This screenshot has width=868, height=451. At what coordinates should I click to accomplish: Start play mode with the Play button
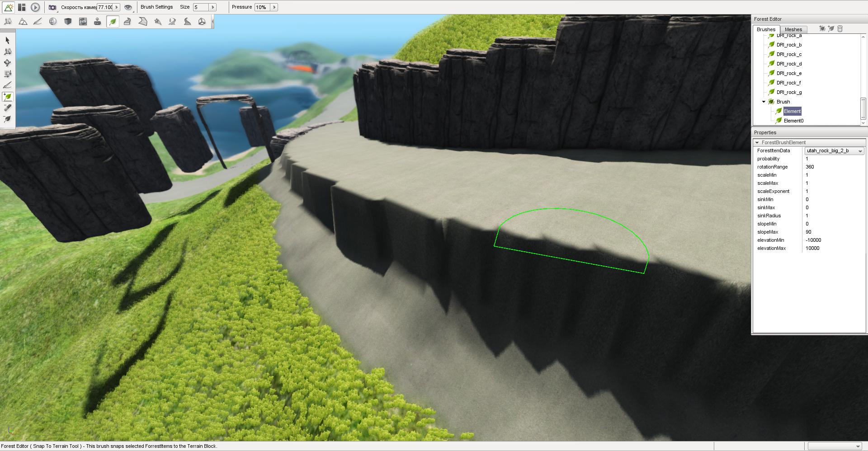(x=35, y=7)
